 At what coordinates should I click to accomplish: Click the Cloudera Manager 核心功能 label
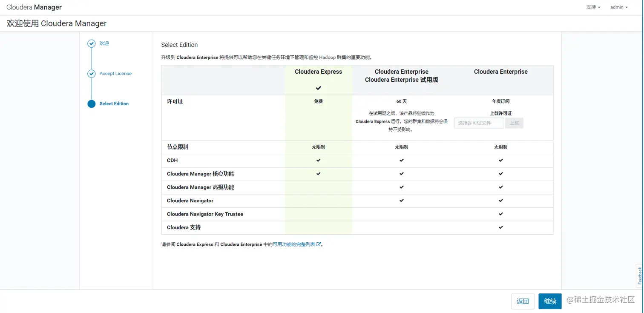pyautogui.click(x=201, y=174)
